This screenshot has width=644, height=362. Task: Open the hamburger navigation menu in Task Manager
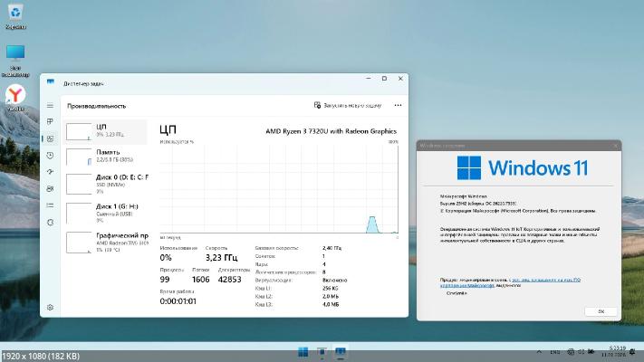(x=51, y=105)
